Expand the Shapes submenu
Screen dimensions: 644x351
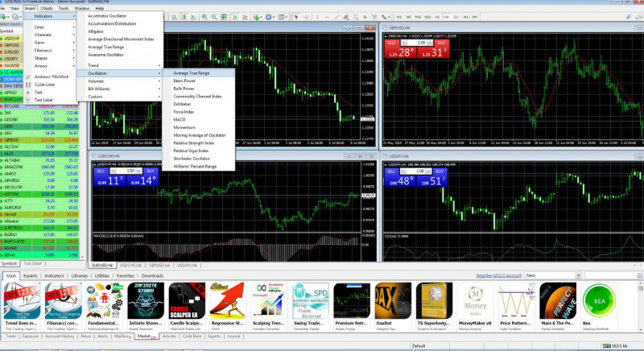click(x=50, y=58)
